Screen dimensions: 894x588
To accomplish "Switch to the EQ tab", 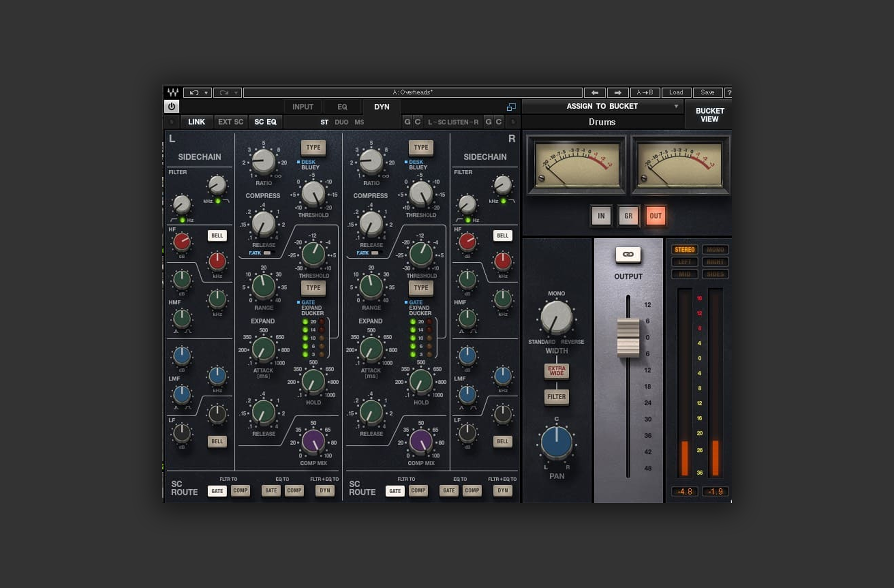I will pos(342,107).
